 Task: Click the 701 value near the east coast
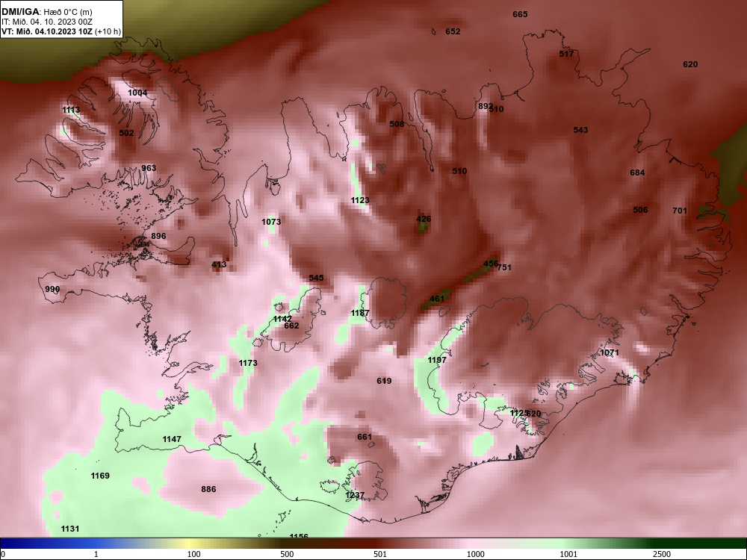click(679, 211)
